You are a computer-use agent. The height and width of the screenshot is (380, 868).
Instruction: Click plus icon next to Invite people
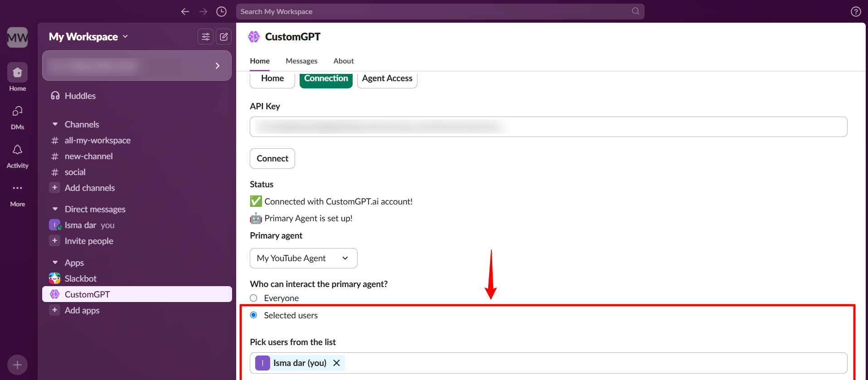54,241
